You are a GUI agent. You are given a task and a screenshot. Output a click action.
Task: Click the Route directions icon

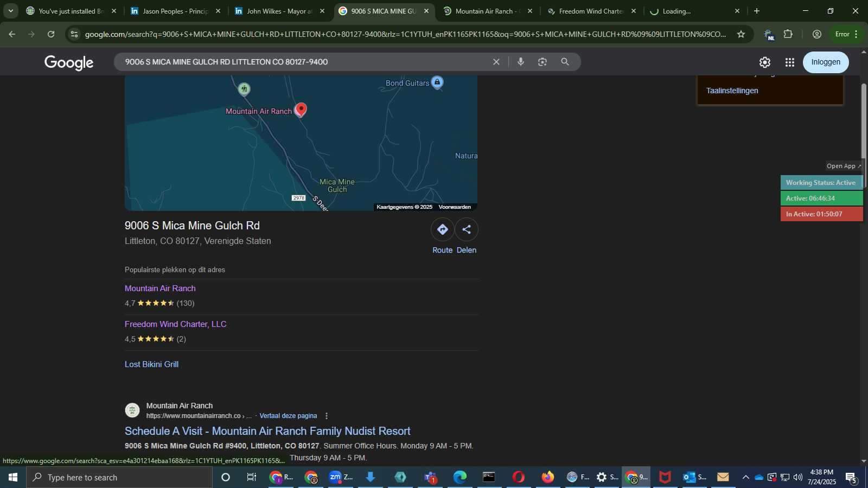coord(443,229)
